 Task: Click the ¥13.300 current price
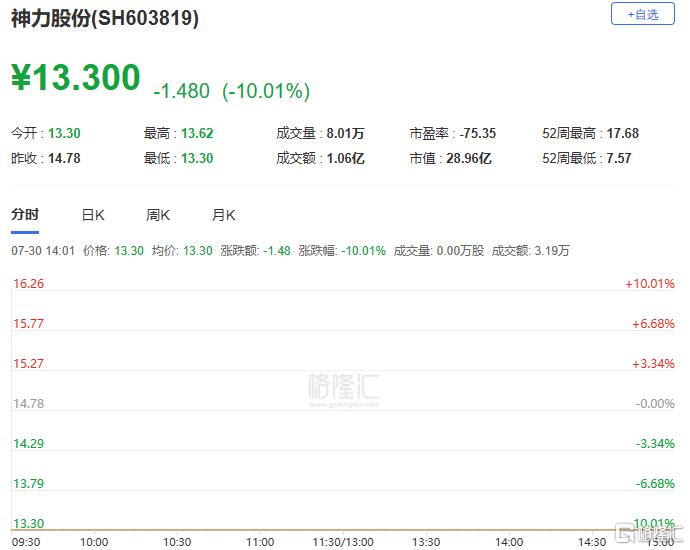tap(76, 78)
